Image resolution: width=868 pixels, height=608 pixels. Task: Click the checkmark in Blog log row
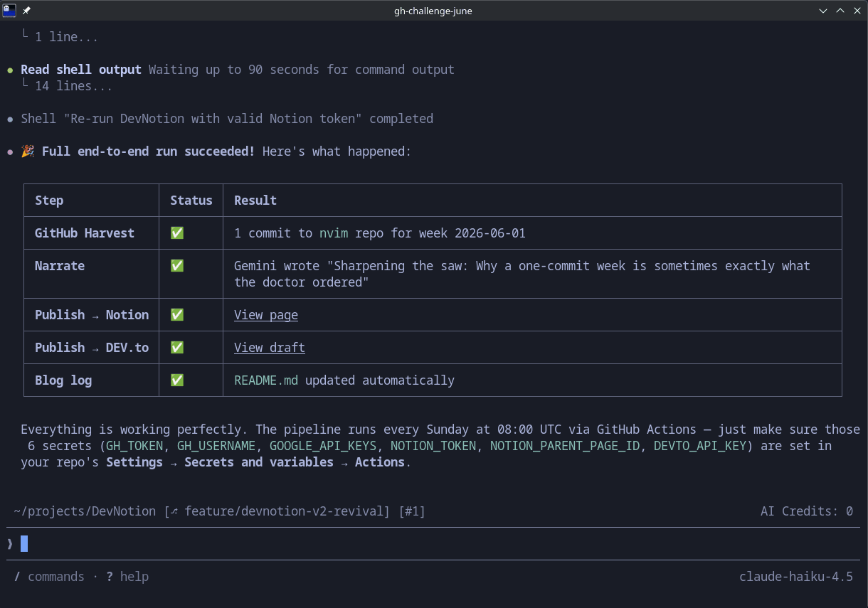177,380
